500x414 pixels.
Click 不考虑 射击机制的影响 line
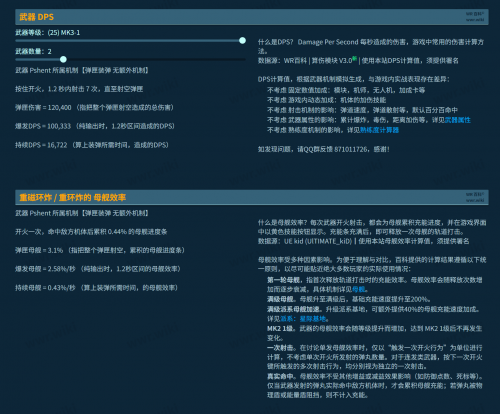[362, 110]
